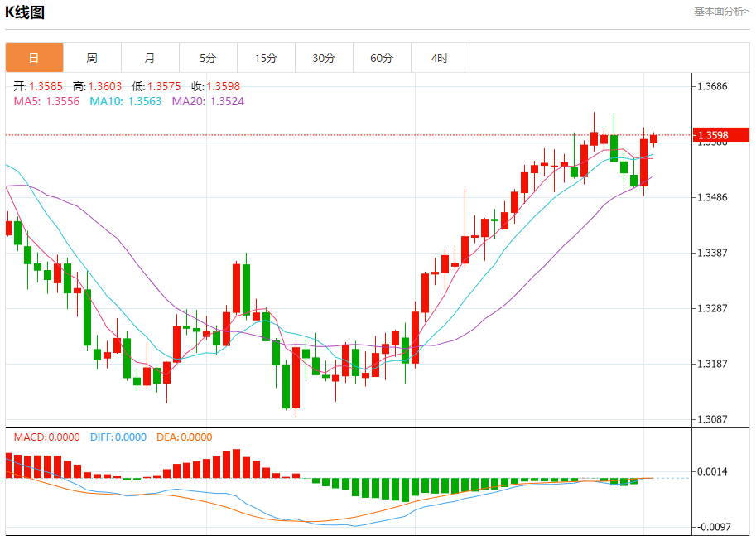Open the 5分 interval tab

coord(208,58)
